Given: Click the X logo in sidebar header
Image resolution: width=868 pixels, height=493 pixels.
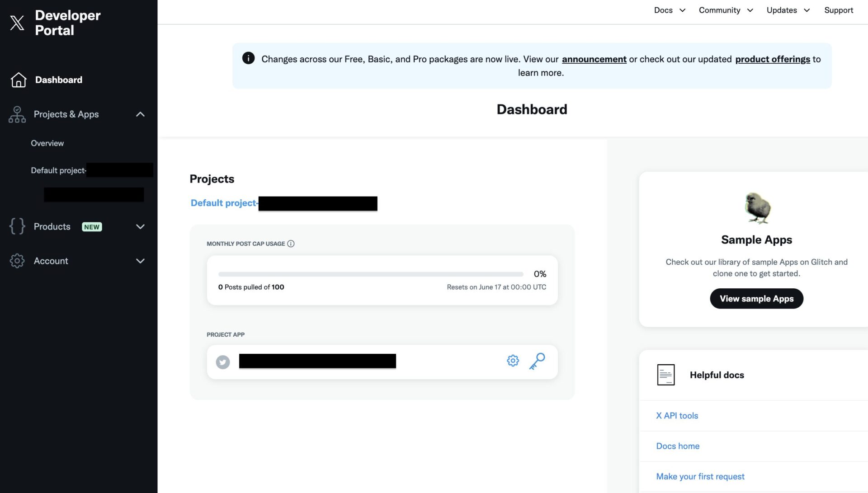Looking at the screenshot, I should tap(17, 23).
